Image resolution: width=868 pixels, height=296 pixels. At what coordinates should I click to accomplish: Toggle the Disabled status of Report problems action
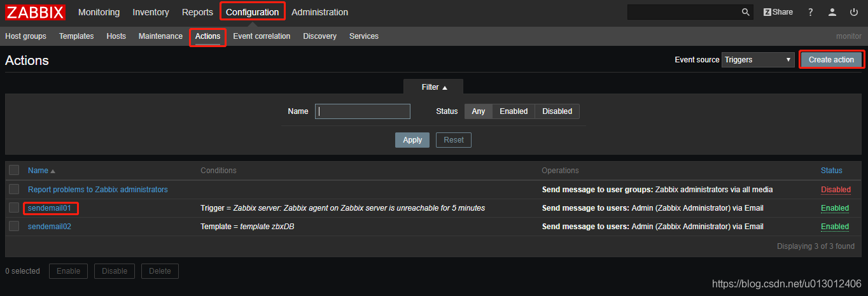tap(836, 190)
